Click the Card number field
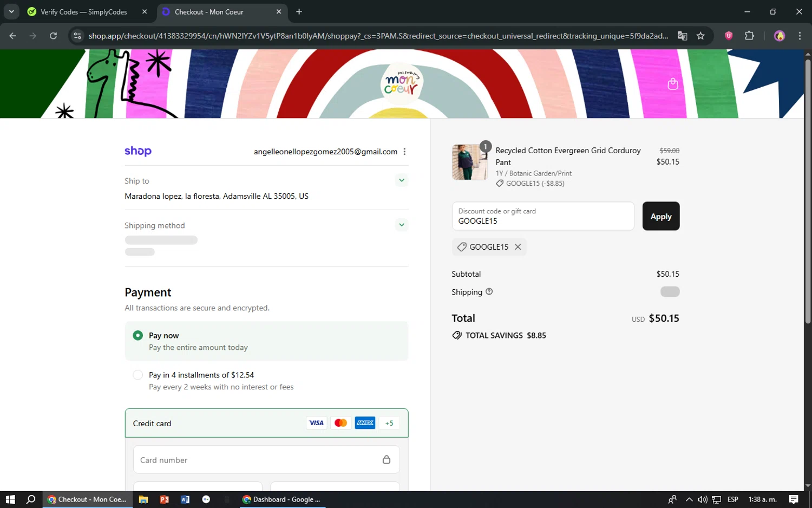 pyautogui.click(x=266, y=460)
